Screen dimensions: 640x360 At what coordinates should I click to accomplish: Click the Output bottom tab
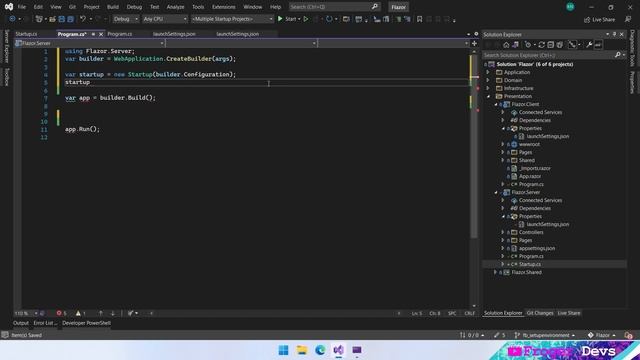tap(21, 323)
